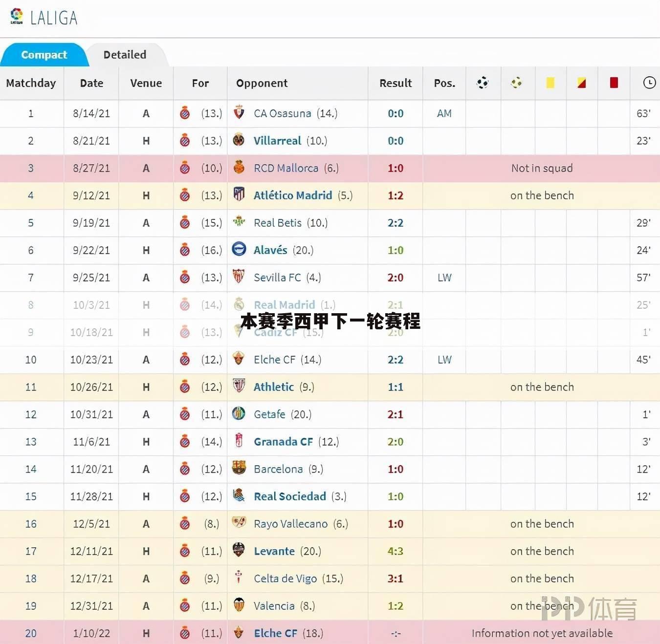Click the Date column header

[91, 83]
